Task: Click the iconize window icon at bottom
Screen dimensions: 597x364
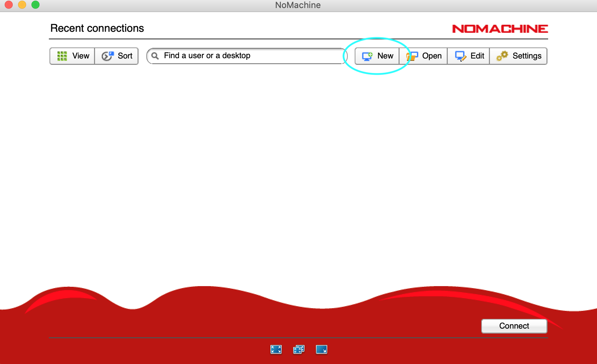Action: click(x=321, y=349)
